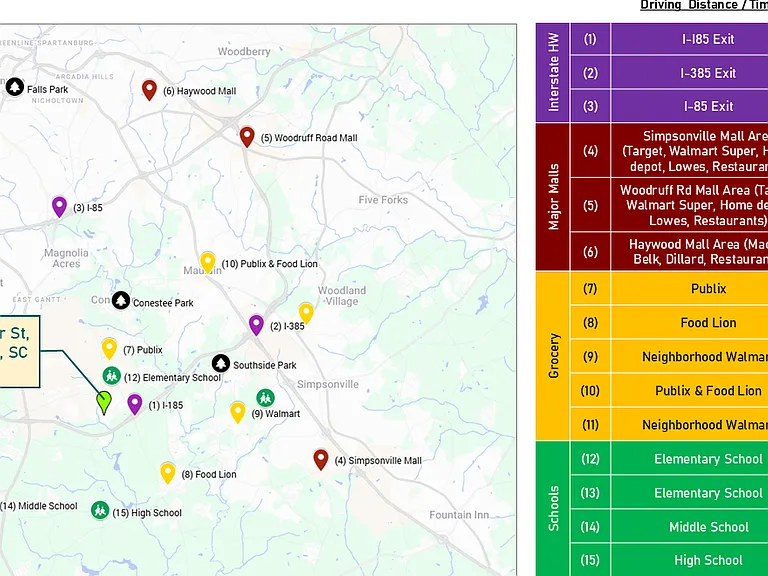This screenshot has height=576, width=768.
Task: Select the yellow Walmart map pin
Action: 238,412
